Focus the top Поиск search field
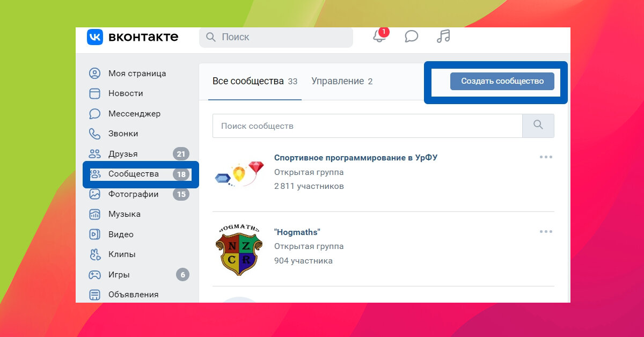The image size is (644, 337). 276,37
